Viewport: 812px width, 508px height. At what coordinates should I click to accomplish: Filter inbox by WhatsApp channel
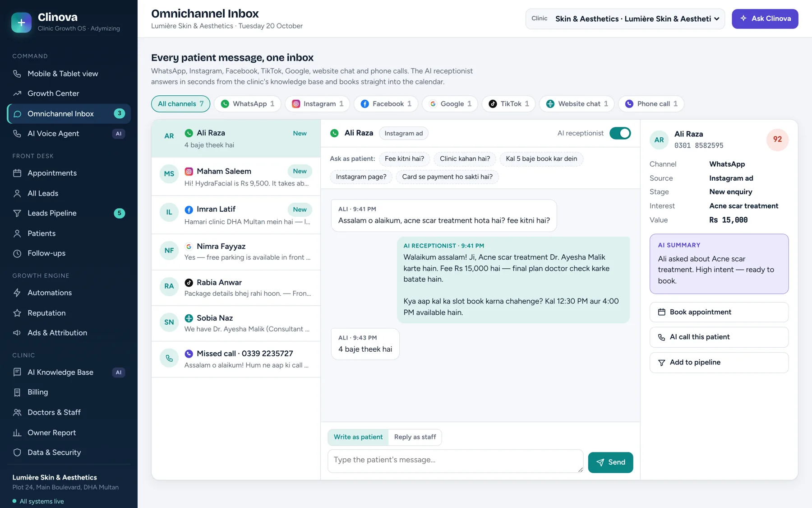(x=247, y=104)
